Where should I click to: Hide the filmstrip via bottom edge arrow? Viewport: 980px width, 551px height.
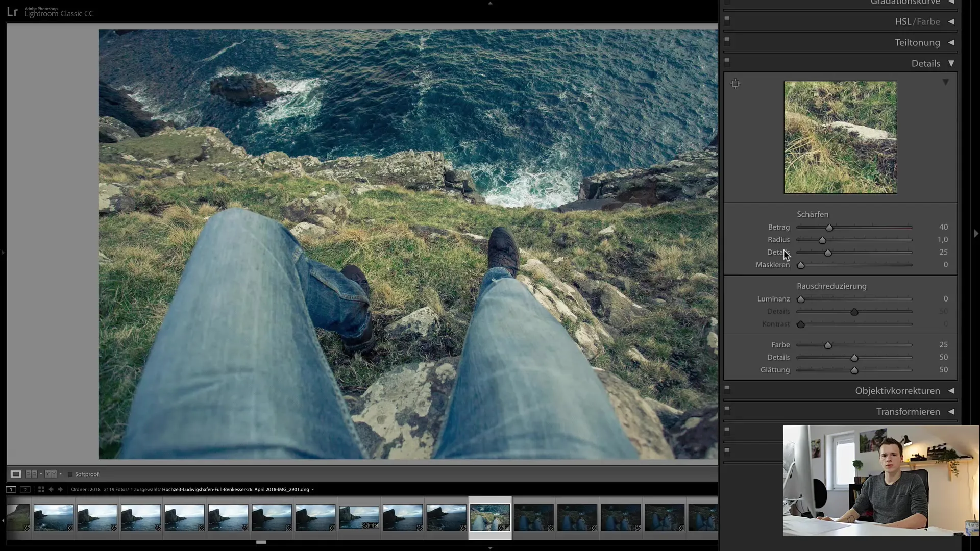(x=490, y=548)
